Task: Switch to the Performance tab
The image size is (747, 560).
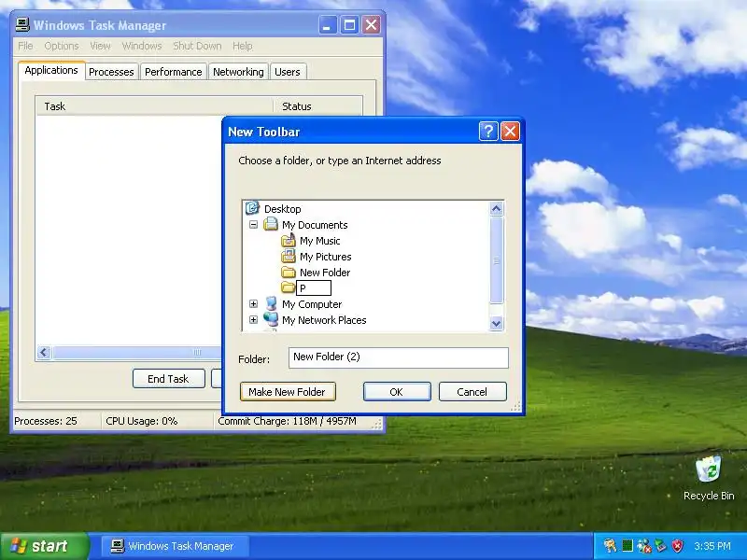Action: (174, 72)
